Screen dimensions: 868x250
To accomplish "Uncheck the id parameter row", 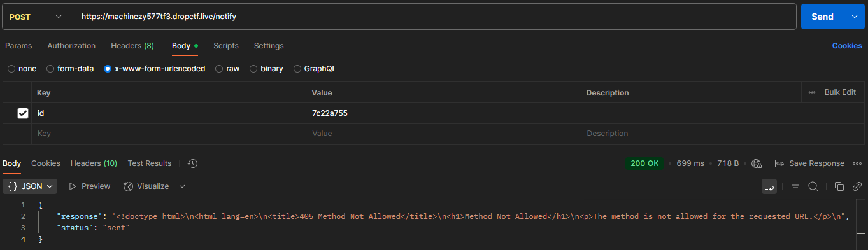I will click(23, 113).
